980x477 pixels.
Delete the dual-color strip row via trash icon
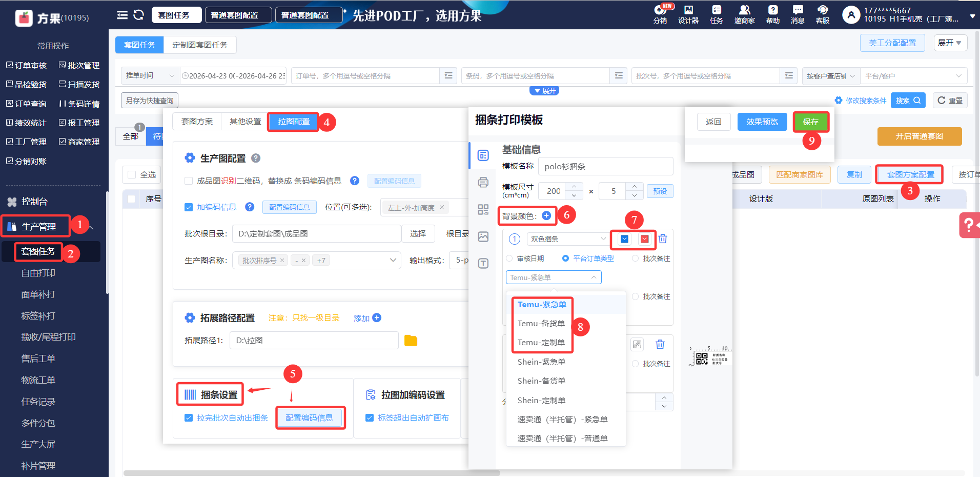[x=663, y=239]
